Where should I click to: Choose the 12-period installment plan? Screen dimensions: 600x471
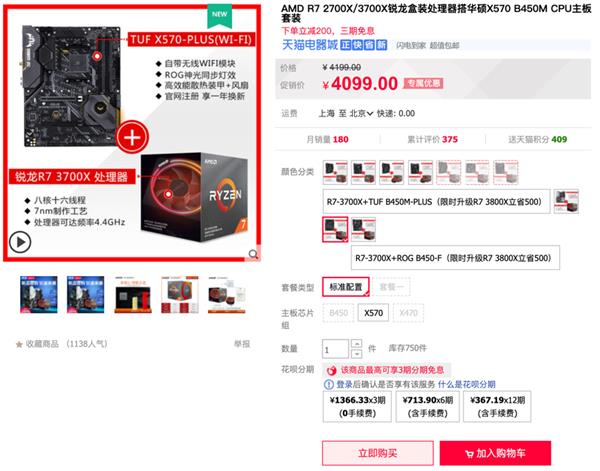497,407
